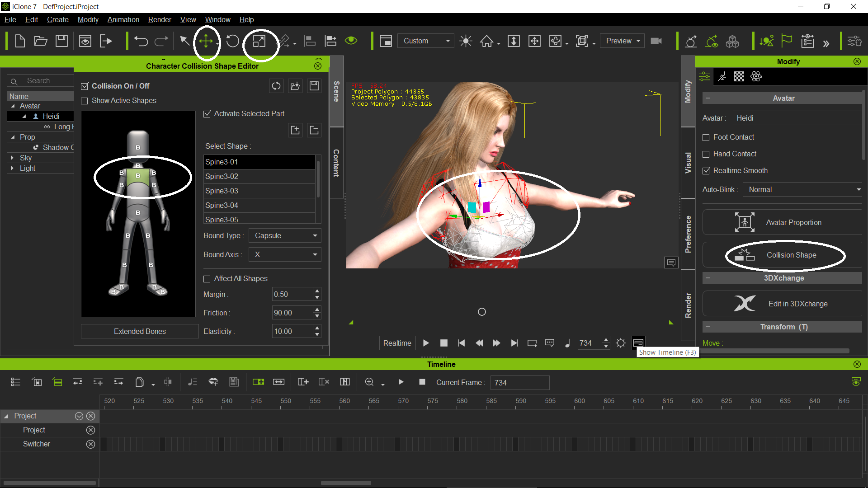Click the timeline horizontal scrollbar
Screen dimensions: 868x488
346,483
